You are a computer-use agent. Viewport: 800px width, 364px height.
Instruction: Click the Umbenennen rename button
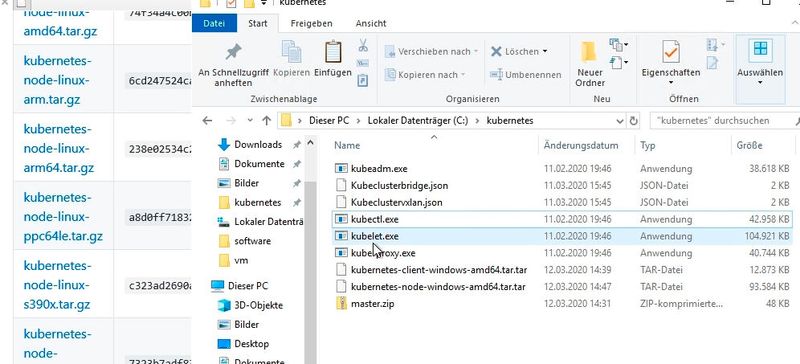pos(526,75)
